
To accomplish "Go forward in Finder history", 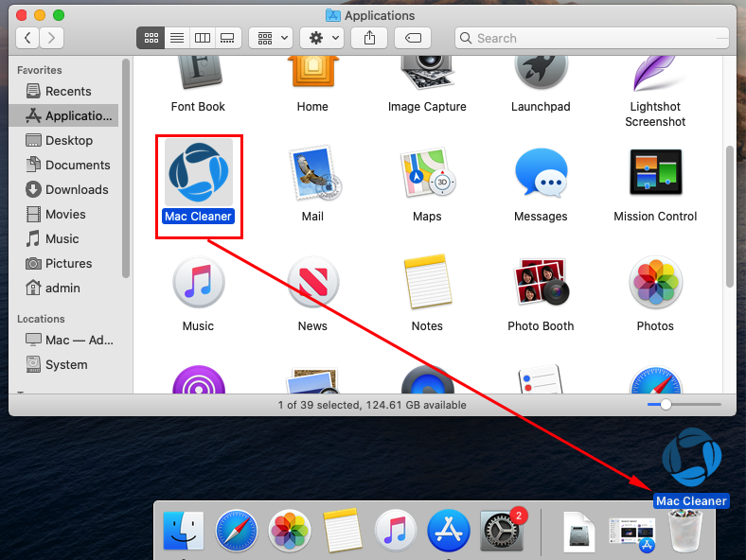I will click(51, 38).
